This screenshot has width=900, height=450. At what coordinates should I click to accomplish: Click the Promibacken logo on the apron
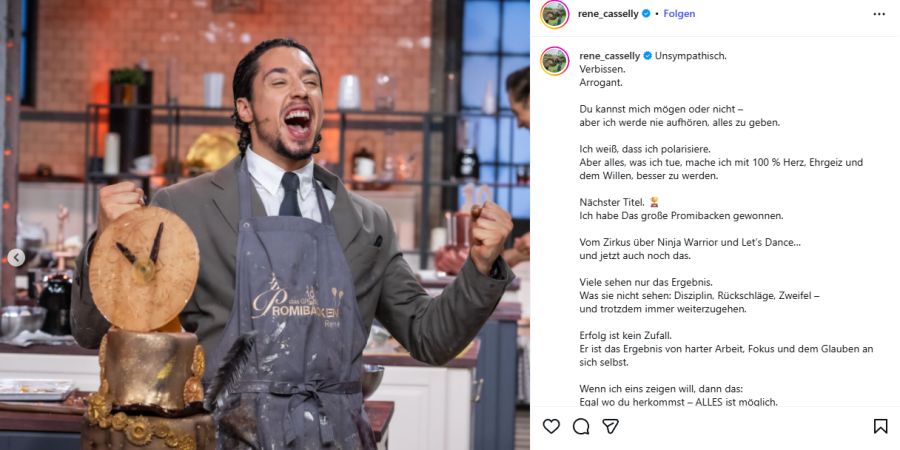tap(296, 301)
